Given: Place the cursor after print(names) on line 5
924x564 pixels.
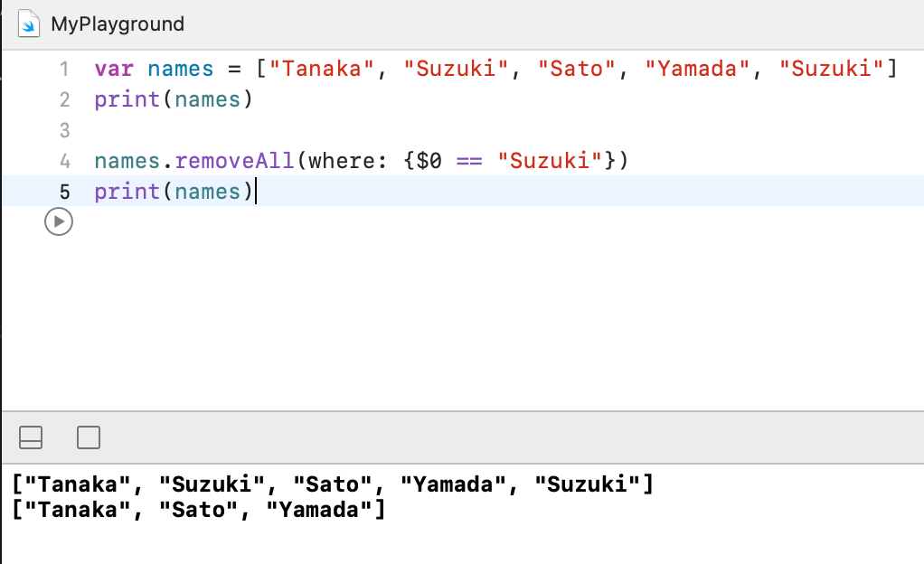Looking at the screenshot, I should pos(256,192).
